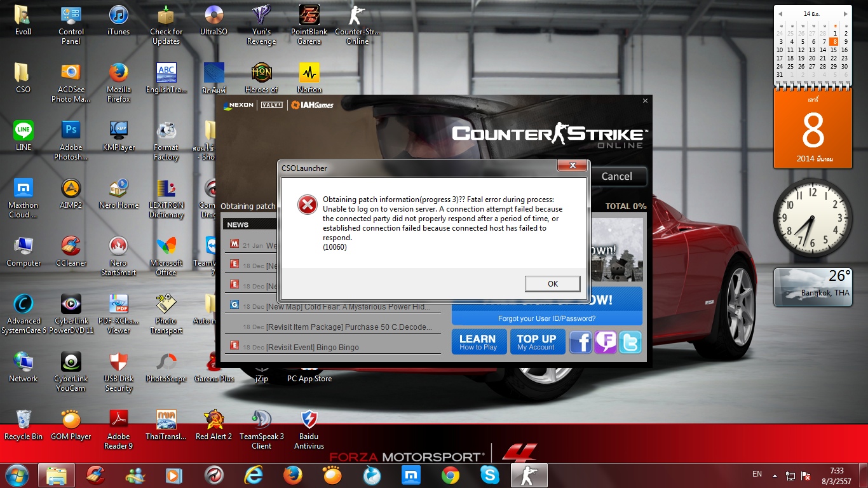868x488 pixels.
Task: Open the Windows Start menu
Action: coord(17,475)
